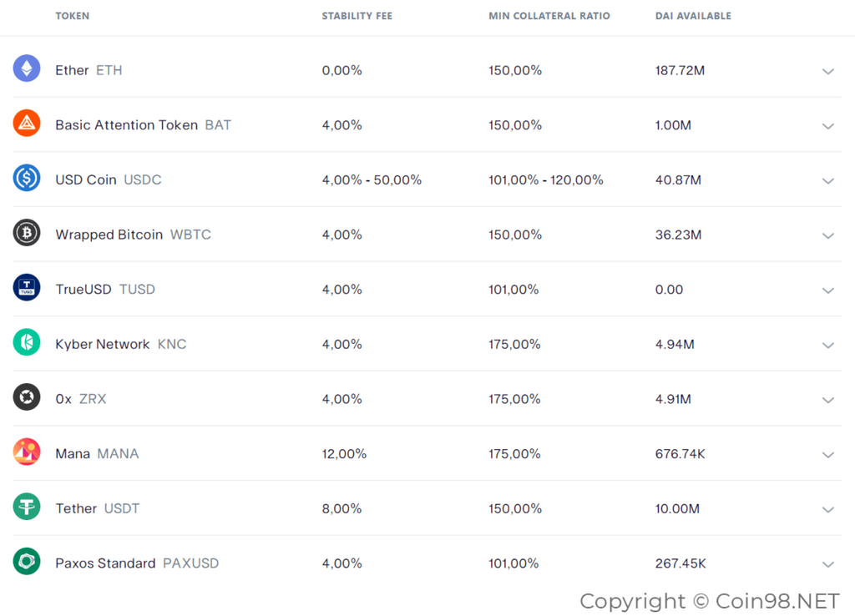The height and width of the screenshot is (616, 855).
Task: Click the Paxos Standard PAXUSD icon
Action: tap(27, 562)
